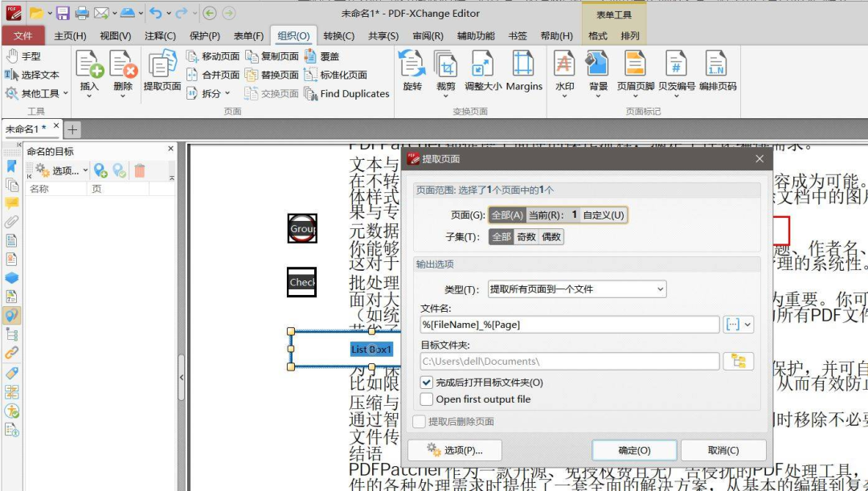This screenshot has height=491, width=868.
Task: Open the 文件 menu
Action: click(x=24, y=35)
